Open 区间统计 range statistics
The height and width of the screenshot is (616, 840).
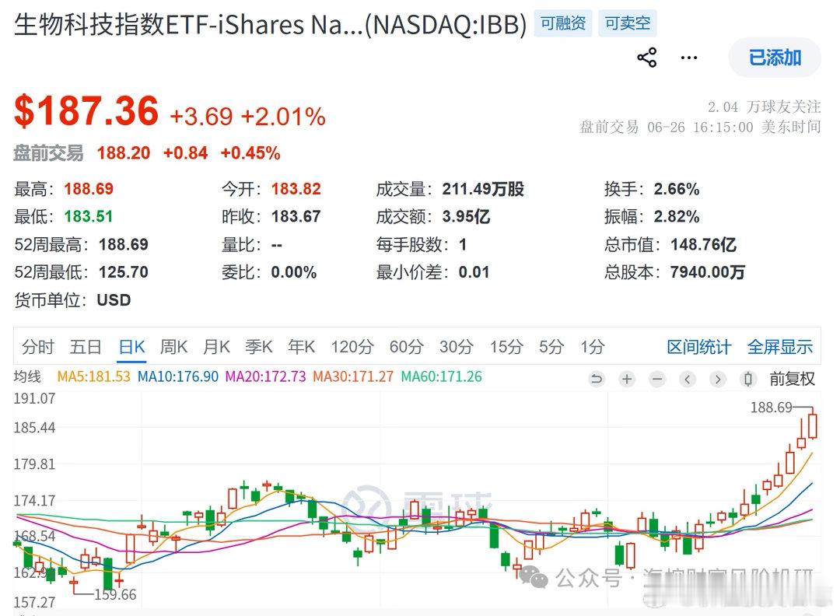pos(699,347)
